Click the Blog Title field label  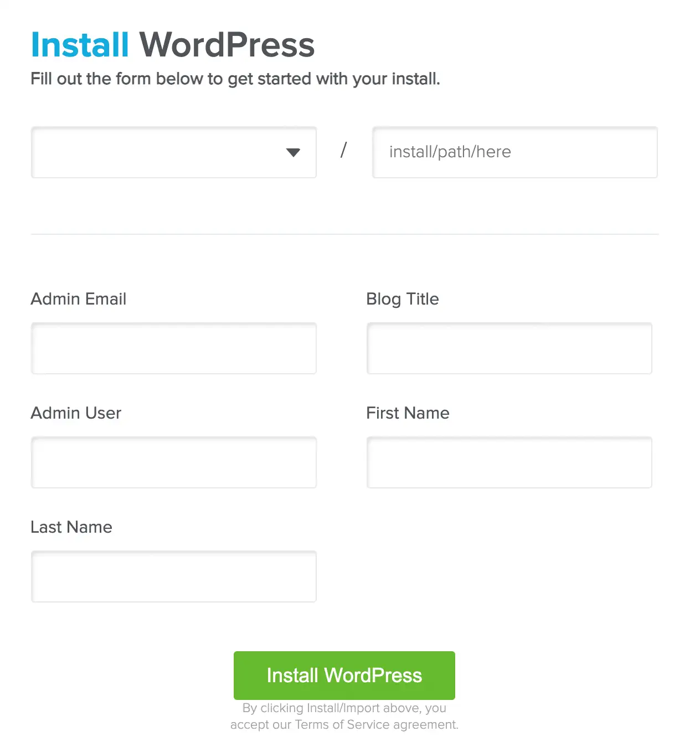[403, 299]
